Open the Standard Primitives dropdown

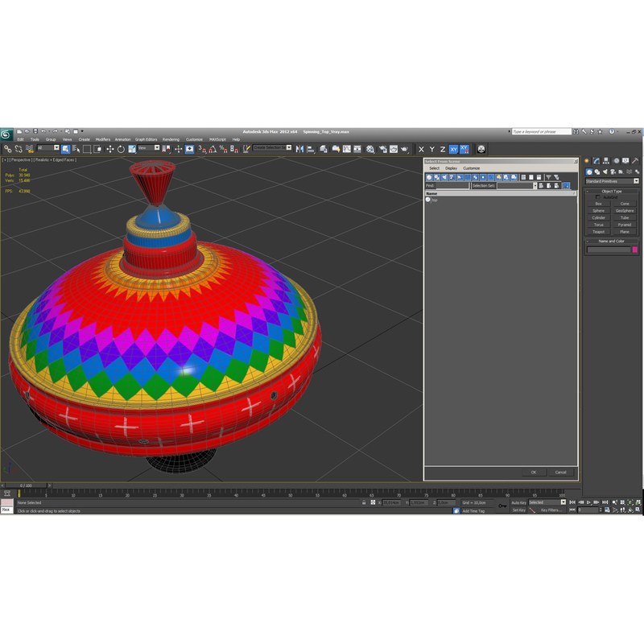tap(635, 181)
